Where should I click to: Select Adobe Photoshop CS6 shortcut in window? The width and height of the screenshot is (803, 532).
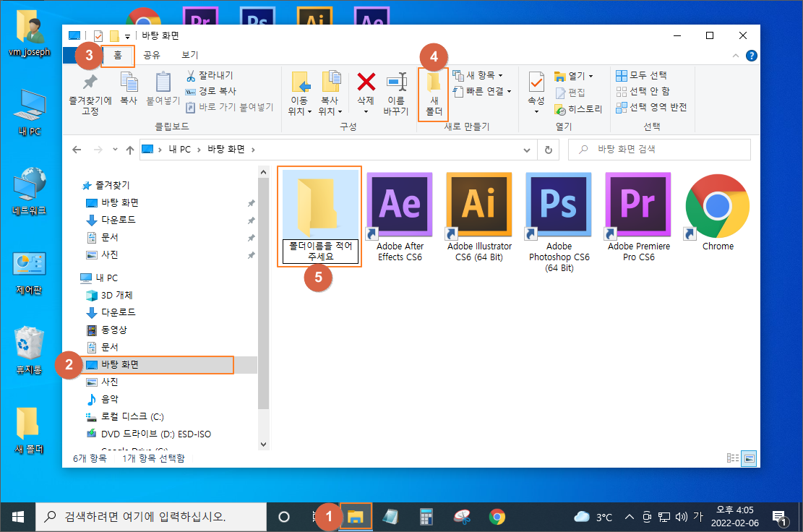pyautogui.click(x=559, y=222)
